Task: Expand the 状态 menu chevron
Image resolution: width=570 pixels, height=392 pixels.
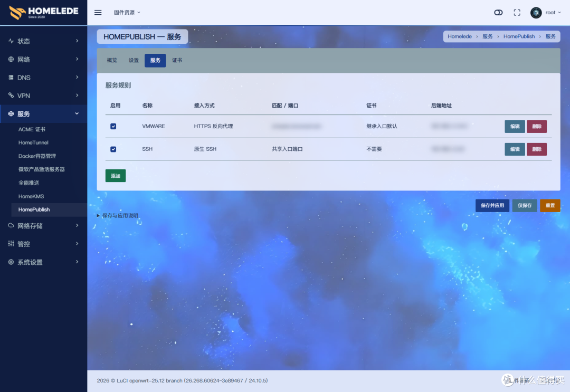Action: [x=77, y=41]
